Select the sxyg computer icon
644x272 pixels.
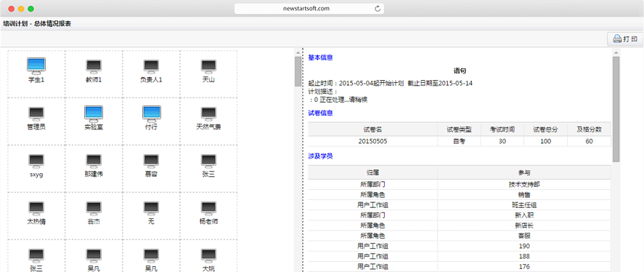36,161
